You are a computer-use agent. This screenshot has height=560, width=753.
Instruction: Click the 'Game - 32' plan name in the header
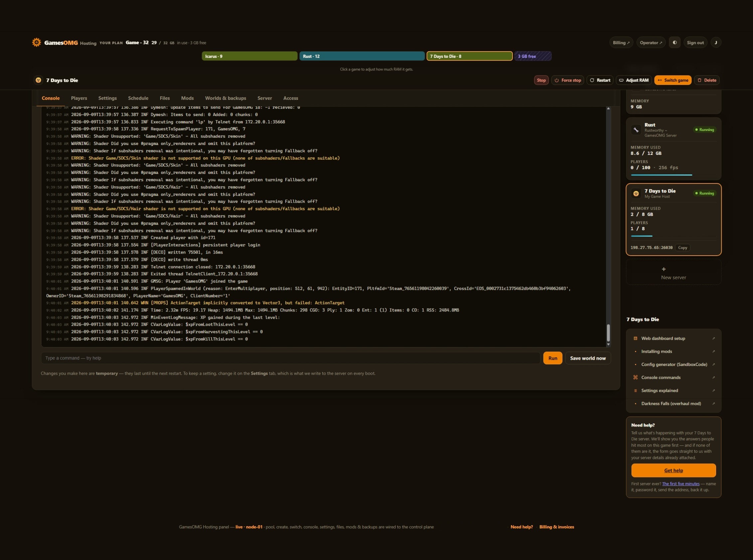pos(137,42)
